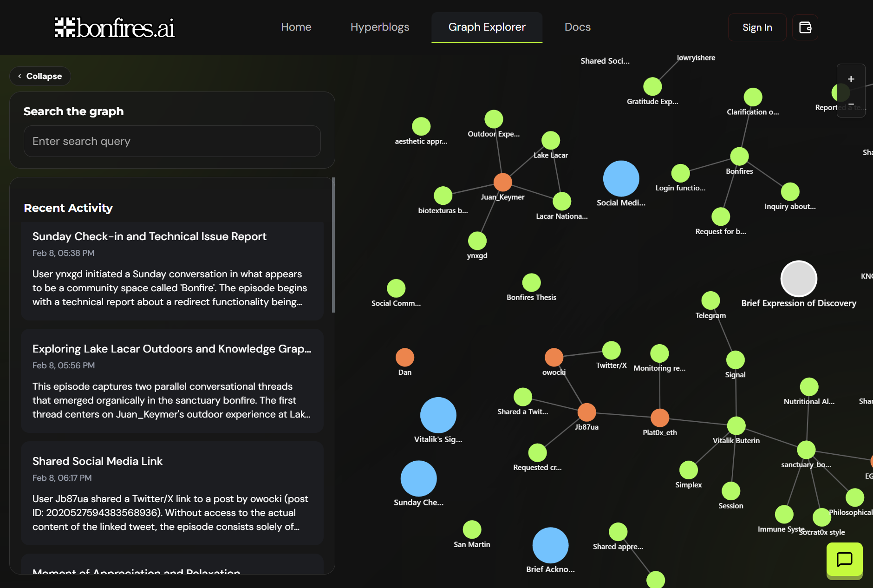Viewport: 873px width, 588px height.
Task: Open the Hyperblogs tab
Action: click(379, 27)
